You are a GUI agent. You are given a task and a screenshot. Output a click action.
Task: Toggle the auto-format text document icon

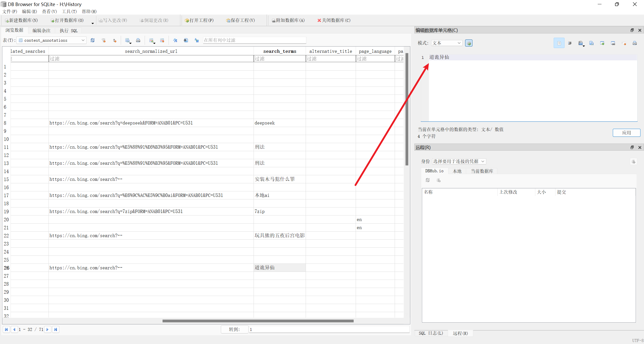coord(559,43)
